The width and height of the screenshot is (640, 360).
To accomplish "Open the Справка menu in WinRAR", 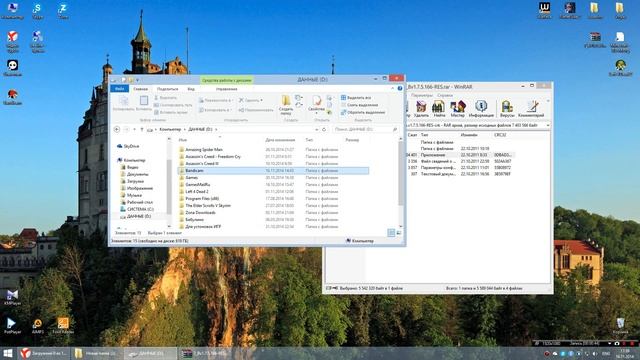I will pos(445,95).
